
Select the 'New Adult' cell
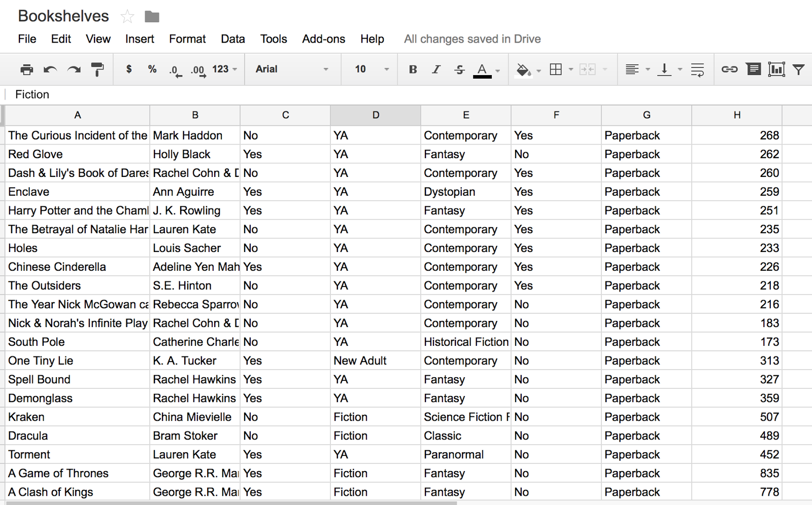[x=376, y=360]
